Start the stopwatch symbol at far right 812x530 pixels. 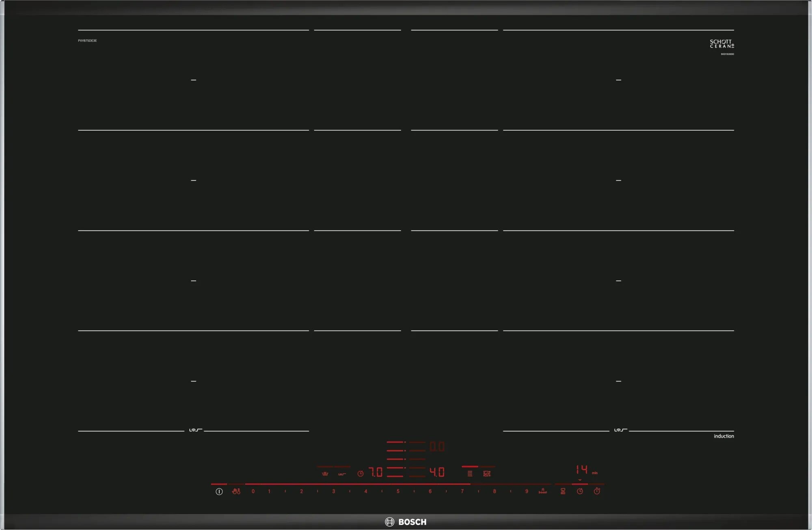[597, 491]
